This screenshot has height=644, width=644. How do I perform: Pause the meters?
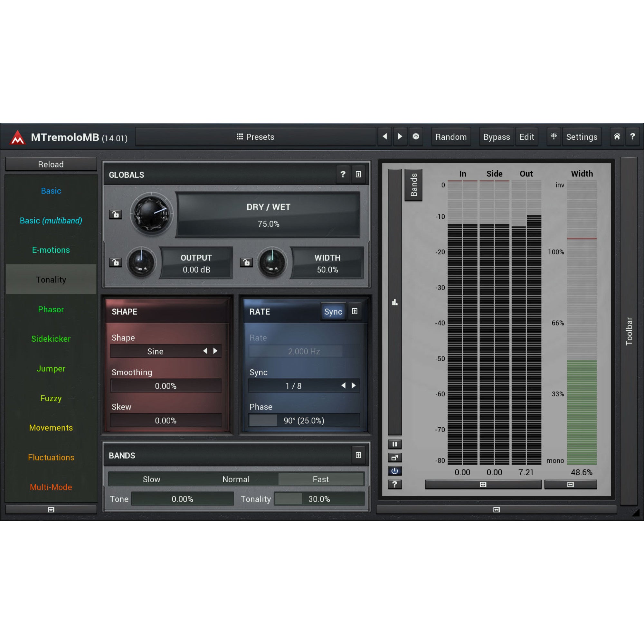click(395, 444)
